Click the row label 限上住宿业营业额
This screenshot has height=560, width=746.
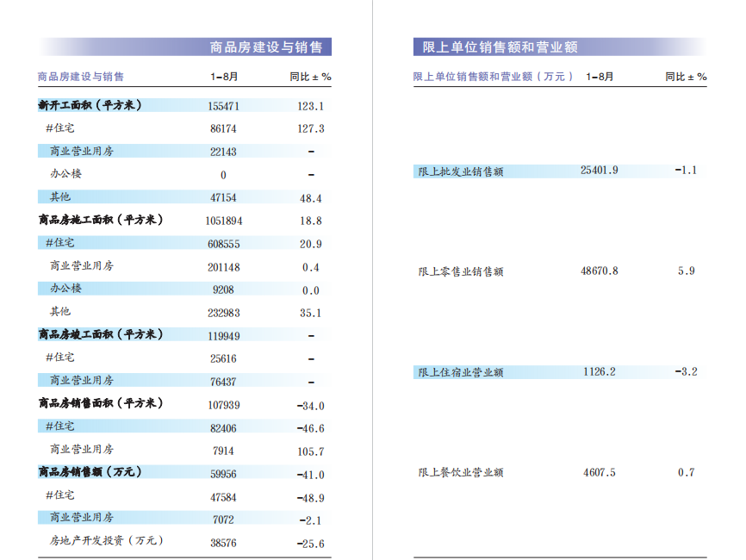click(x=461, y=372)
